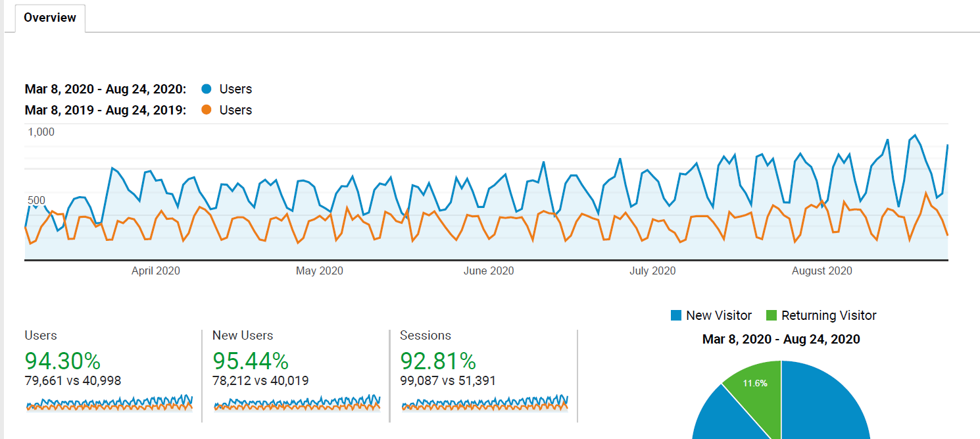
Task: Click the 'Users' label next to the orange legend dot
Action: click(x=235, y=110)
